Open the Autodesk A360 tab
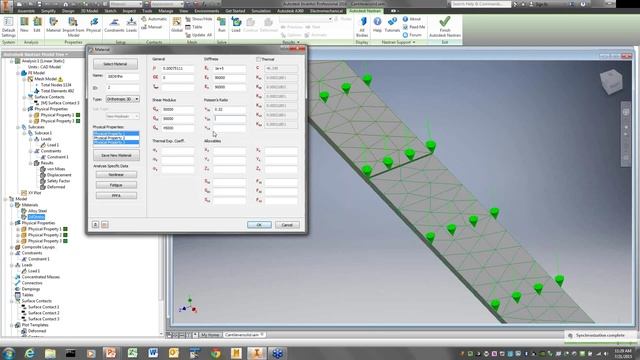The height and width of the screenshot is (360, 640). pyautogui.click(x=289, y=11)
